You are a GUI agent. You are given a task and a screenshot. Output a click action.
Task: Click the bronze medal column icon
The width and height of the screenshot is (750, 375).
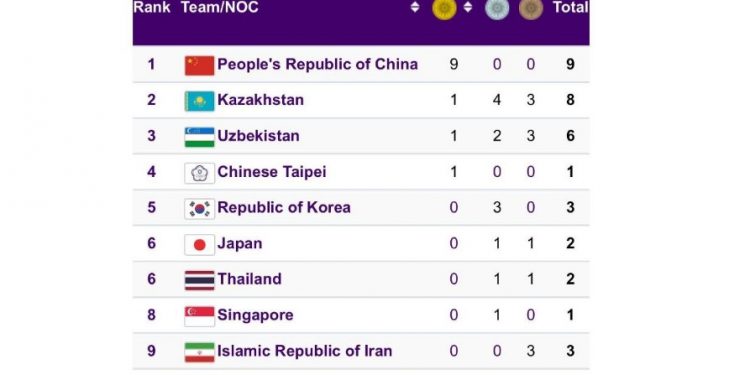531,8
